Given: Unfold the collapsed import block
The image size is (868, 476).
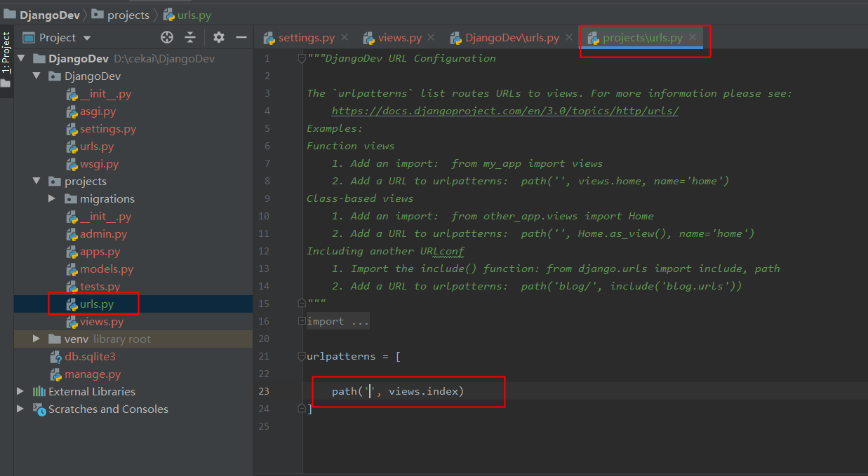Looking at the screenshot, I should coord(302,321).
